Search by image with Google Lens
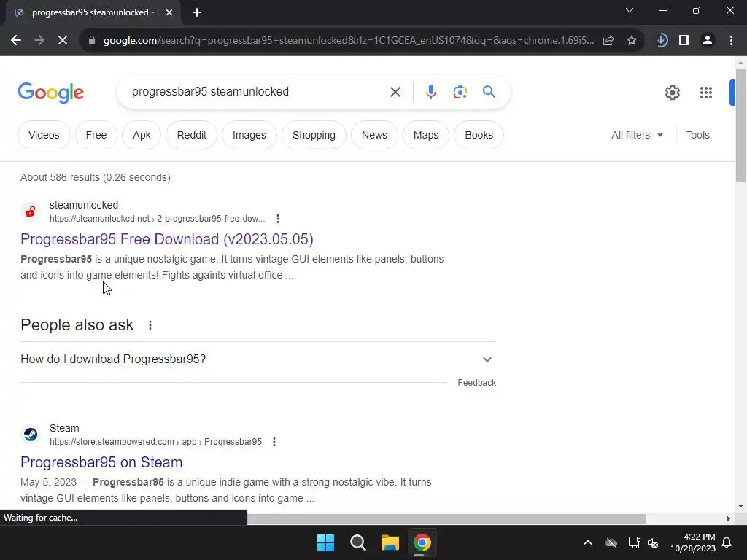This screenshot has width=747, height=560. point(460,92)
